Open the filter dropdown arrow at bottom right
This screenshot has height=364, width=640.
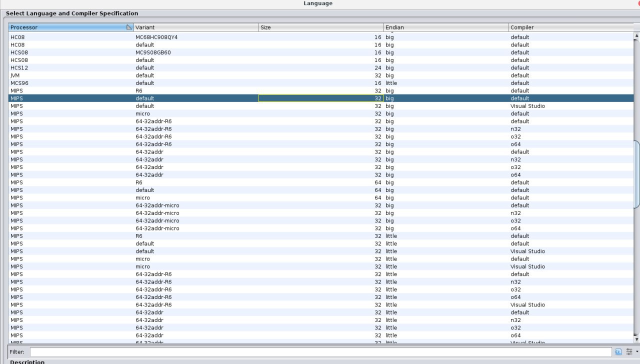pyautogui.click(x=637, y=351)
